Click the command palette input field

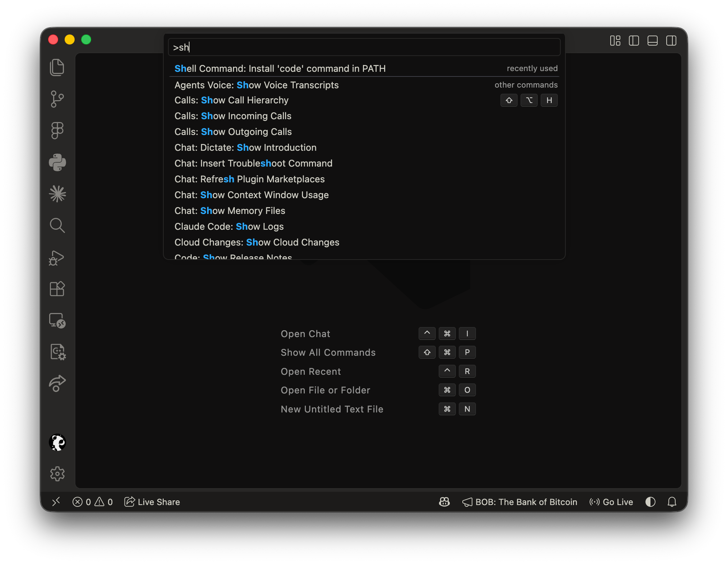tap(364, 47)
